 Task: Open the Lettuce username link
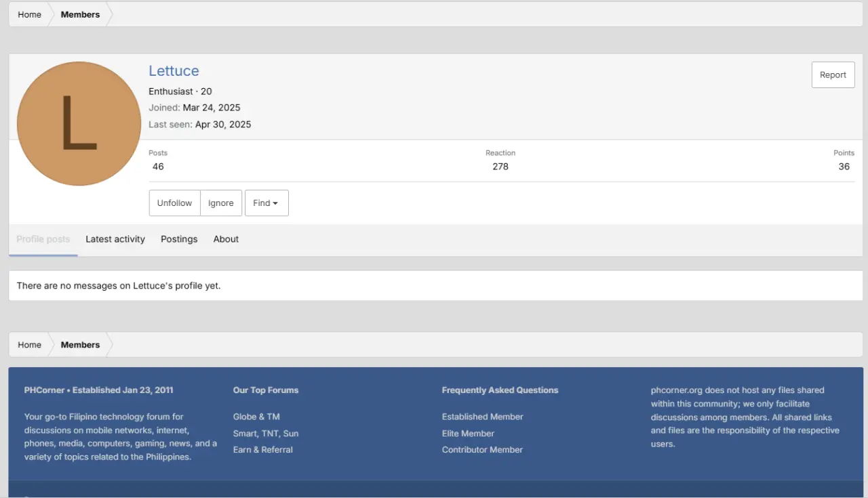(x=174, y=71)
